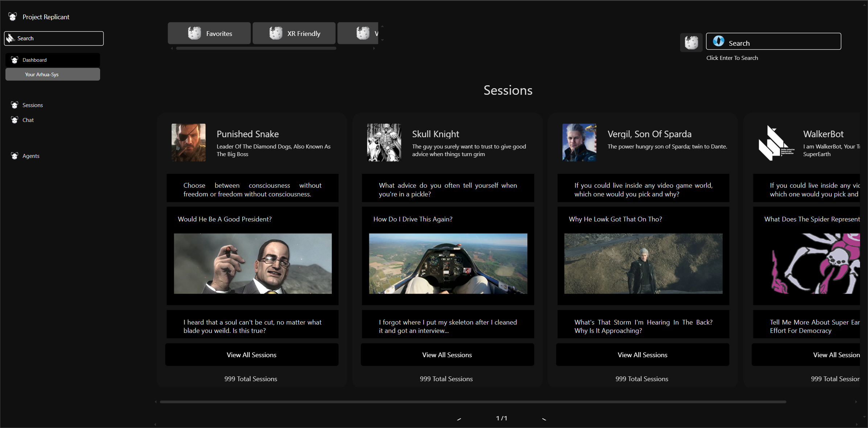Click the next page arrow in pagination
The width and height of the screenshot is (868, 428).
coord(544,419)
